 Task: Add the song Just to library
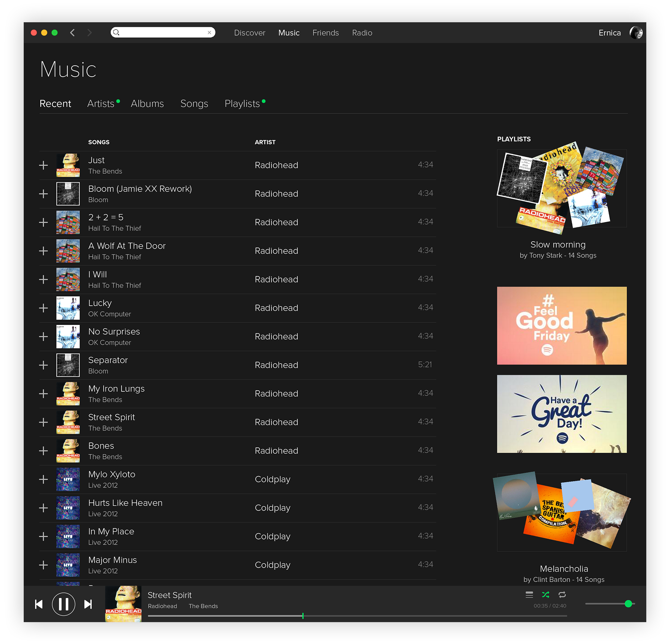click(43, 165)
